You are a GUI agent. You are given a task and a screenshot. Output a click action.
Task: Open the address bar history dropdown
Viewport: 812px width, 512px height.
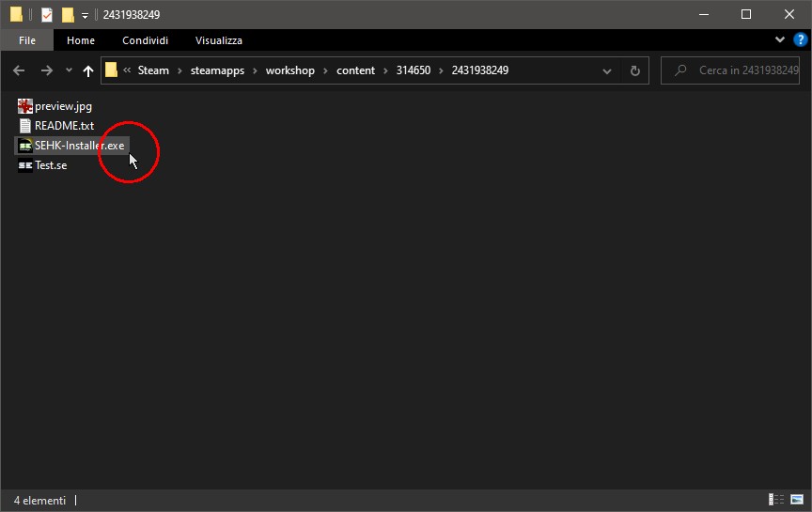(609, 70)
